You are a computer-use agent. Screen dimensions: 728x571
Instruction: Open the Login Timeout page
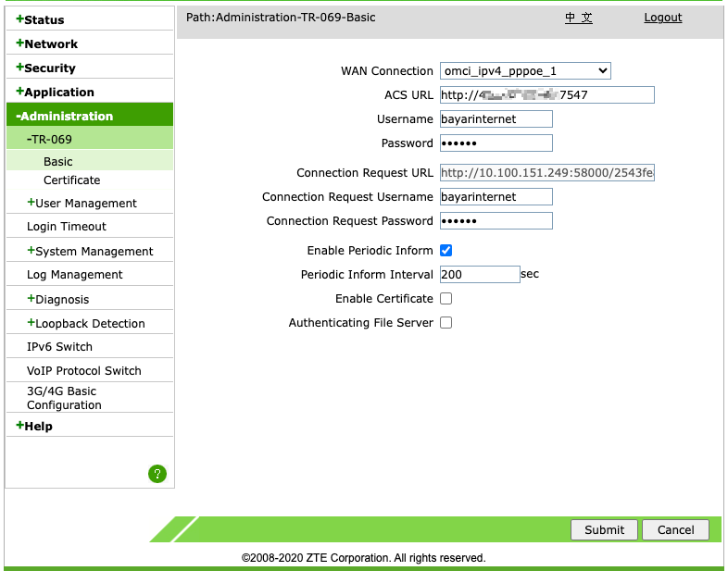click(x=67, y=227)
